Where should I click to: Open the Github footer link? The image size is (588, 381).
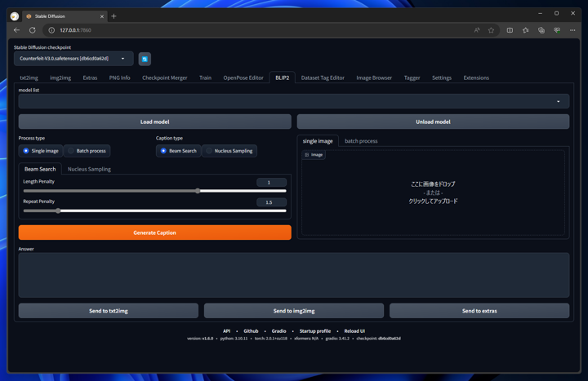point(251,331)
